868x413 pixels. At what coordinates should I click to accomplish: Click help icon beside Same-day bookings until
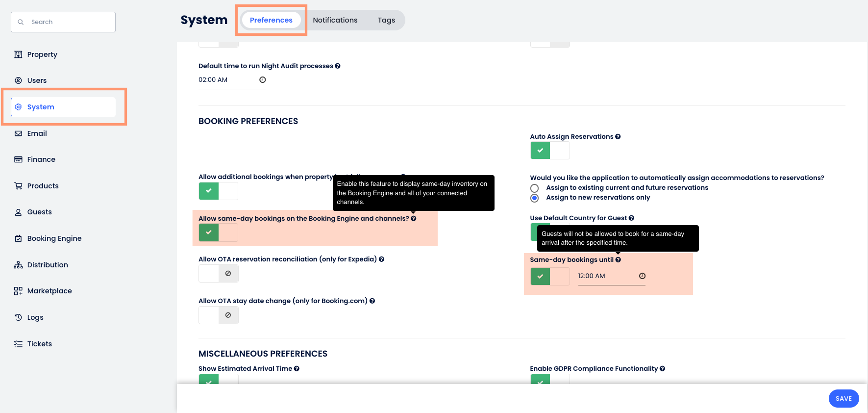[x=618, y=260]
